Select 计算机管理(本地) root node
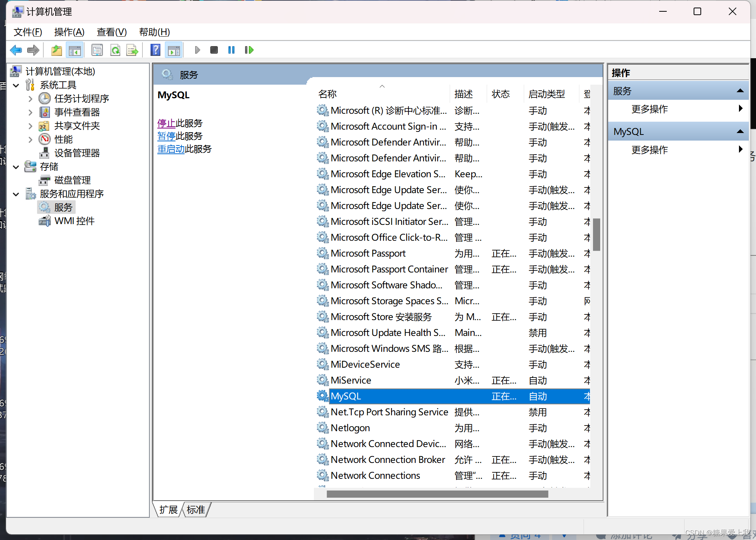Viewport: 756px width, 540px height. (x=60, y=71)
